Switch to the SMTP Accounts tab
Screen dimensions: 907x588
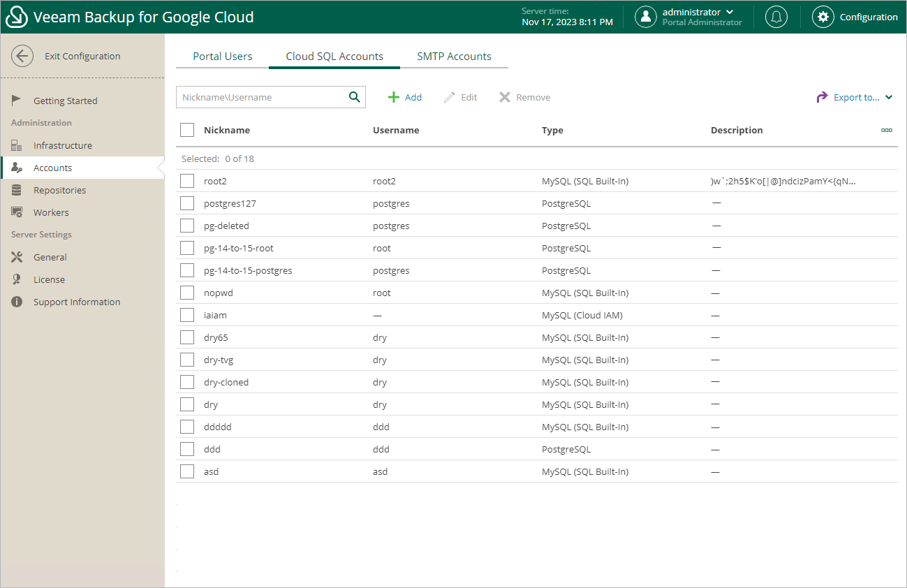click(x=454, y=57)
